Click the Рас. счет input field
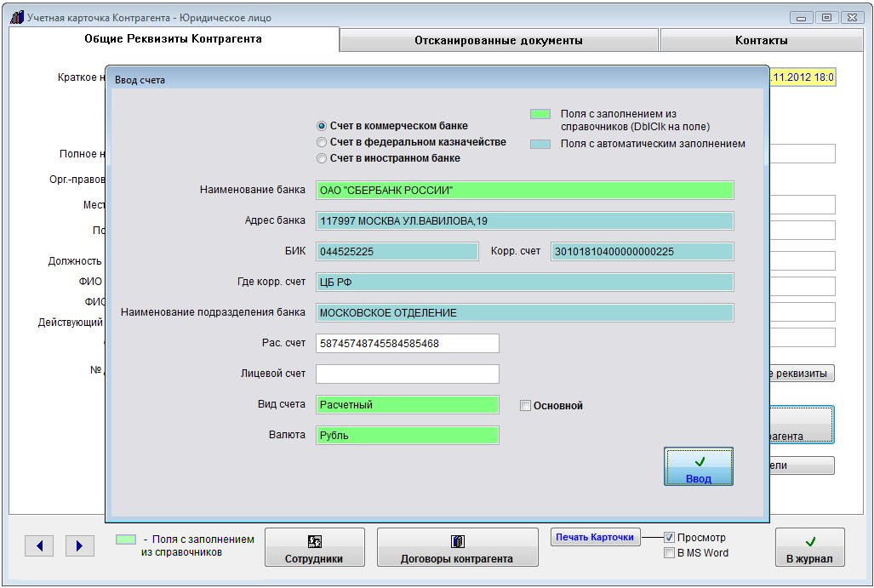This screenshot has height=588, width=874. tap(408, 343)
